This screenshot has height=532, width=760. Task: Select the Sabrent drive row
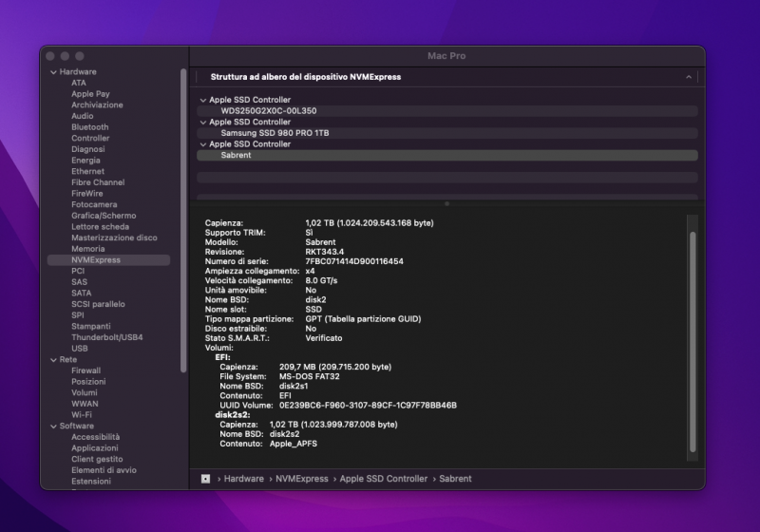[236, 155]
